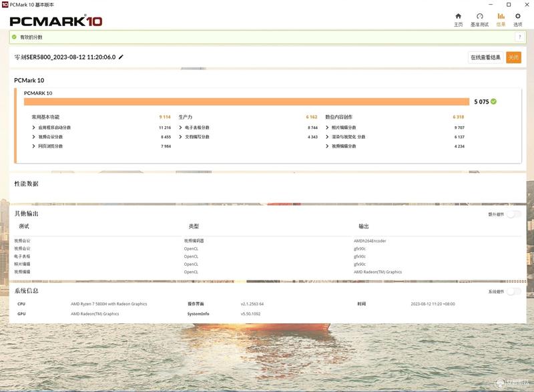Click the 9 114 essentials score
This screenshot has height=392, width=534.
[x=165, y=117]
